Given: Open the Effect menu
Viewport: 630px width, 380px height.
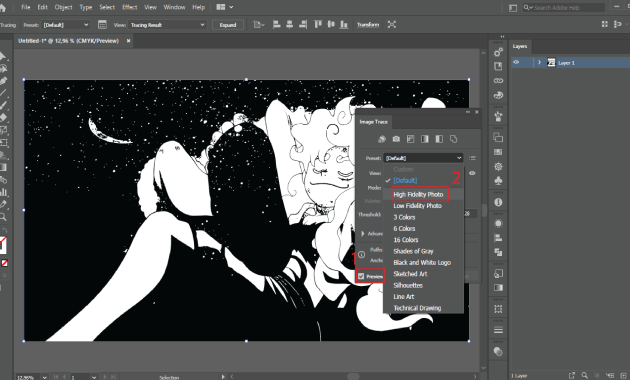Looking at the screenshot, I should tap(129, 7).
